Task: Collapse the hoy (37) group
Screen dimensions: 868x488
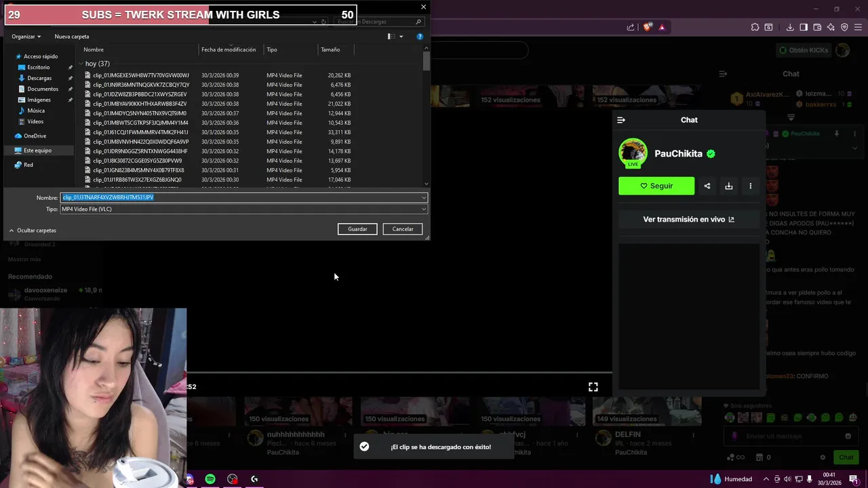Action: pyautogui.click(x=81, y=64)
